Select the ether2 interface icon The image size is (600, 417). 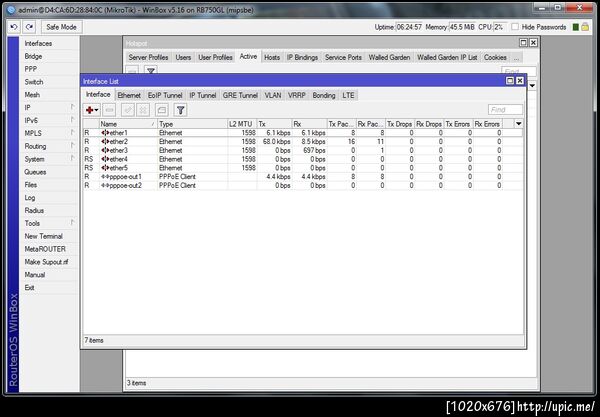tap(105, 142)
